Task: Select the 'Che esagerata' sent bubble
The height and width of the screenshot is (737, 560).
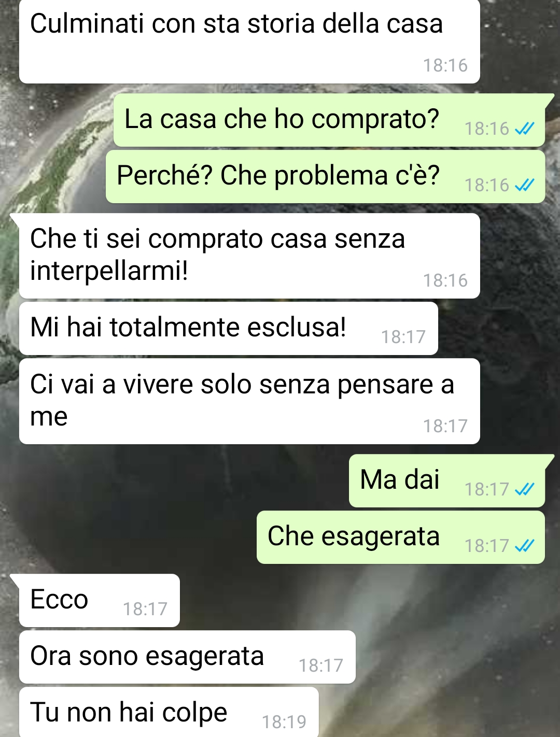Action: [401, 537]
